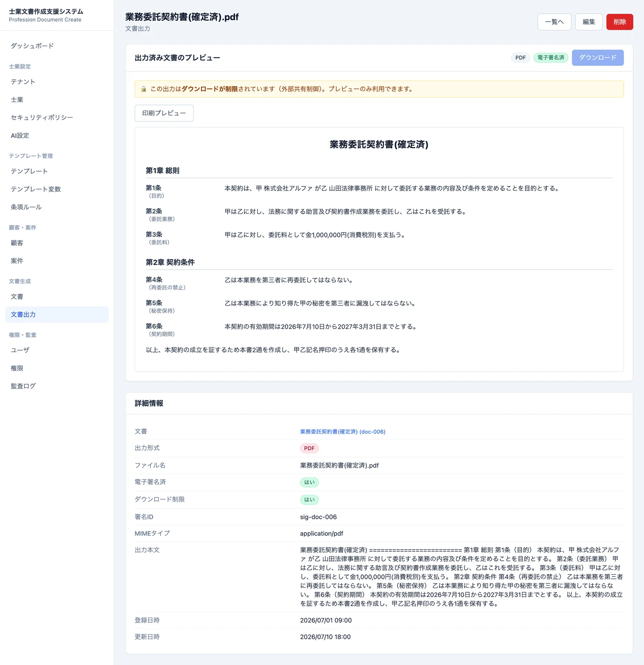The image size is (644, 665).
Task: Click the 第1条 (目的) clause label
Action: pos(155,191)
